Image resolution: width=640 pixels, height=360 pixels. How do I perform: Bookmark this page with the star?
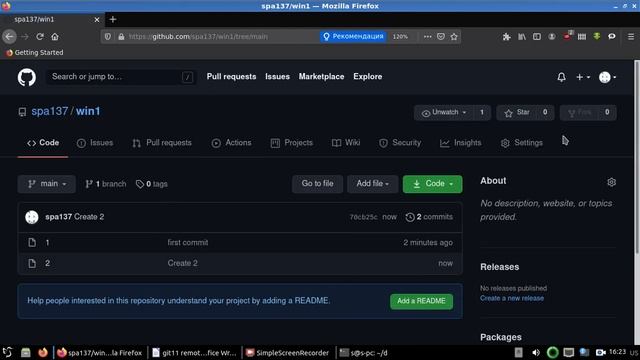tap(454, 36)
